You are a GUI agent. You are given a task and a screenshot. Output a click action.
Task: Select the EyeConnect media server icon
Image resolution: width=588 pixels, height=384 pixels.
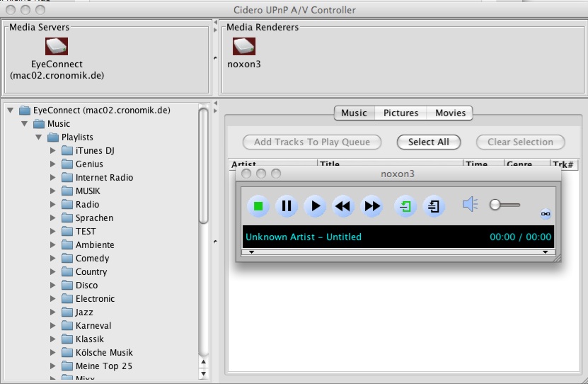point(57,47)
